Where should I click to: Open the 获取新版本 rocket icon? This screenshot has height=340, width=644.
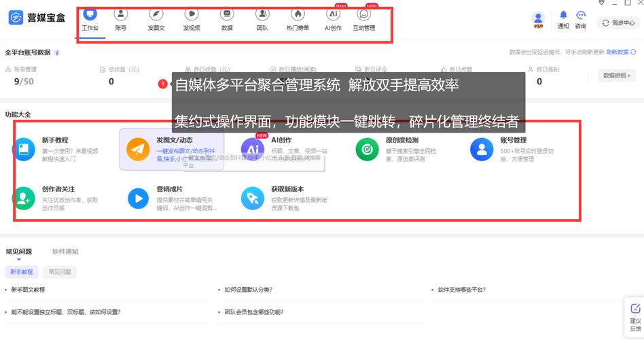coord(252,199)
